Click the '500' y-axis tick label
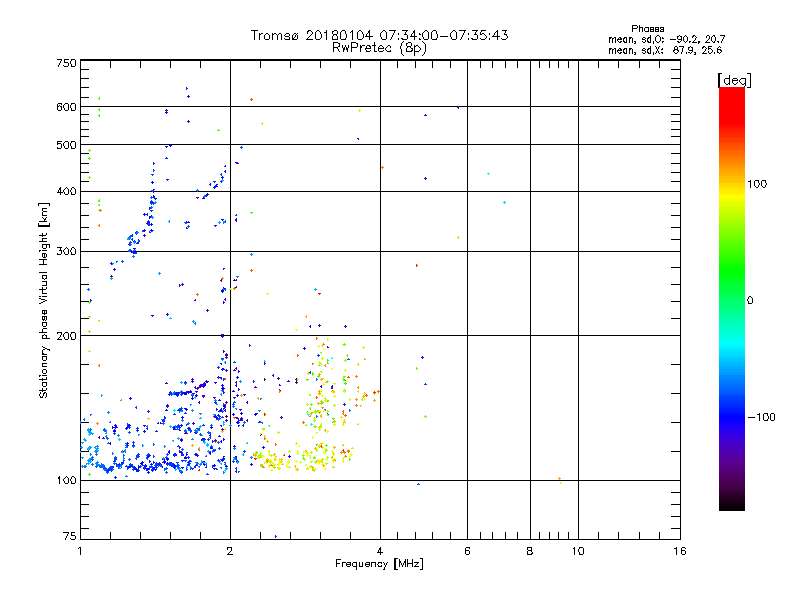This screenshot has width=800, height=600. [x=66, y=145]
